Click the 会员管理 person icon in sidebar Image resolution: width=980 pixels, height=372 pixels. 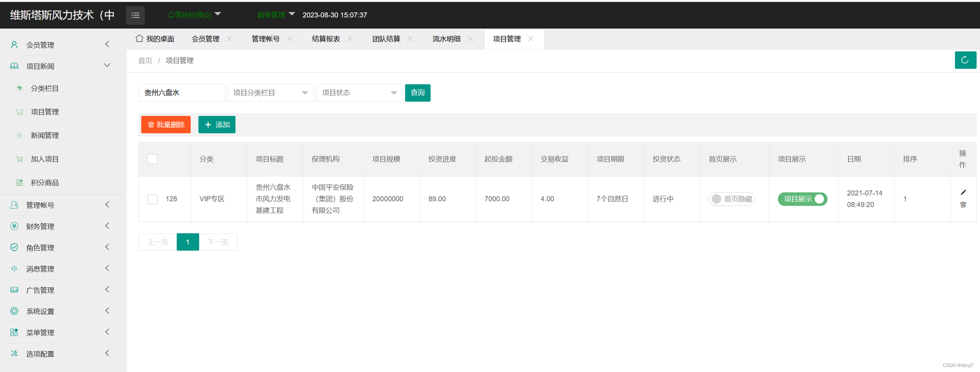coord(14,44)
